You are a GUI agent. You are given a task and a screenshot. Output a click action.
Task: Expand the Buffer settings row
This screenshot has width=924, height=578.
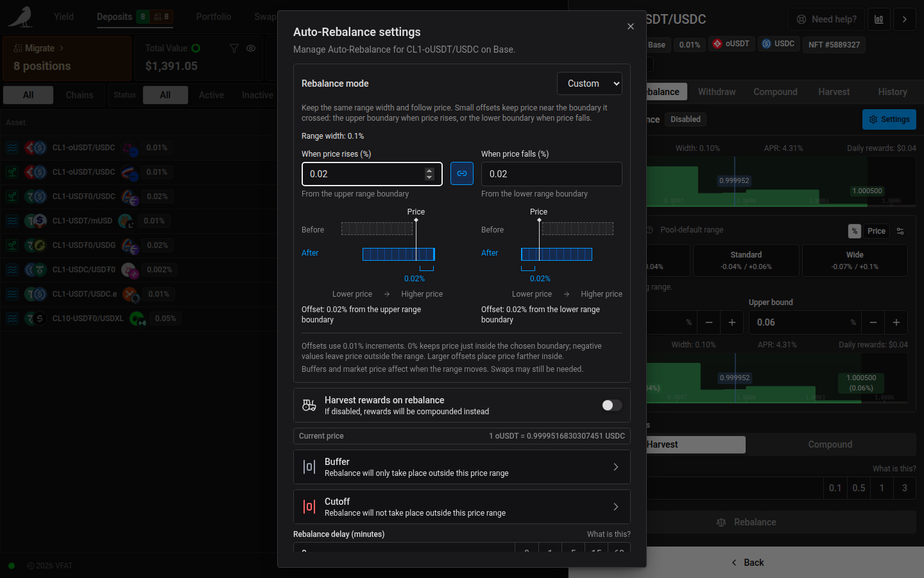pyautogui.click(x=462, y=467)
